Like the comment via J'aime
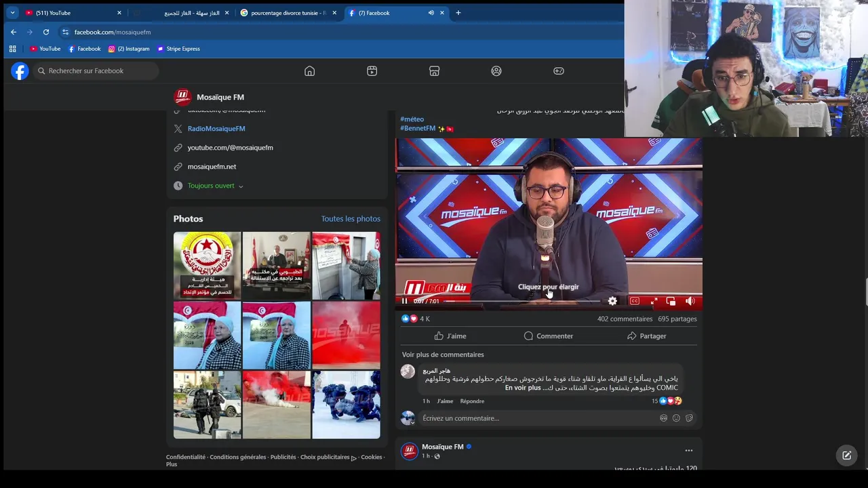The width and height of the screenshot is (868, 488). point(445,401)
